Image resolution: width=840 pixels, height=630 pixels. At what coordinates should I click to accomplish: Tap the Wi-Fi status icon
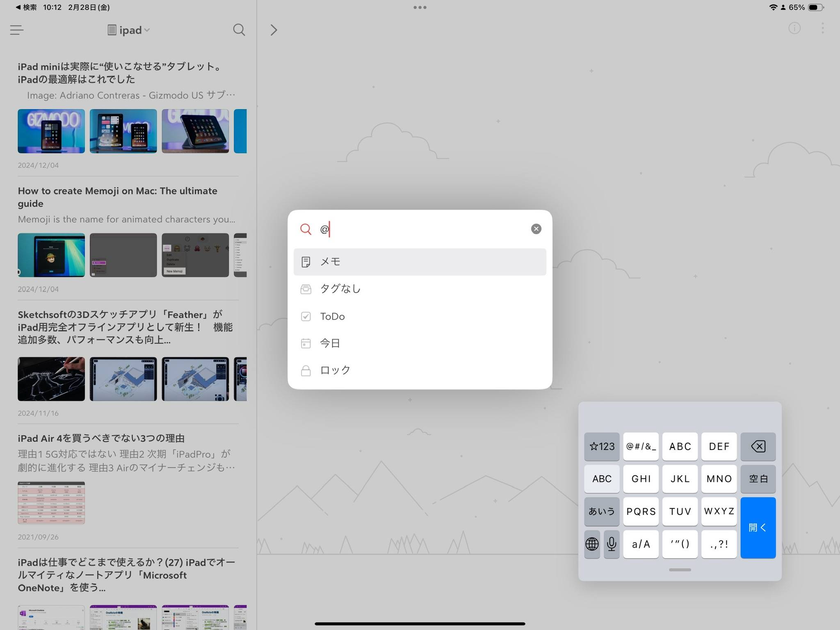pos(773,7)
